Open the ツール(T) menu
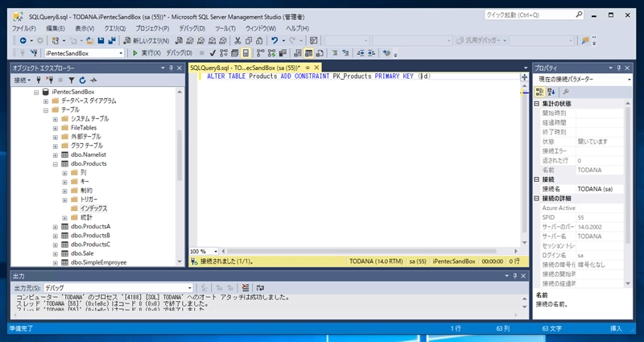Viewport: 644px width, 342px height. point(225,29)
